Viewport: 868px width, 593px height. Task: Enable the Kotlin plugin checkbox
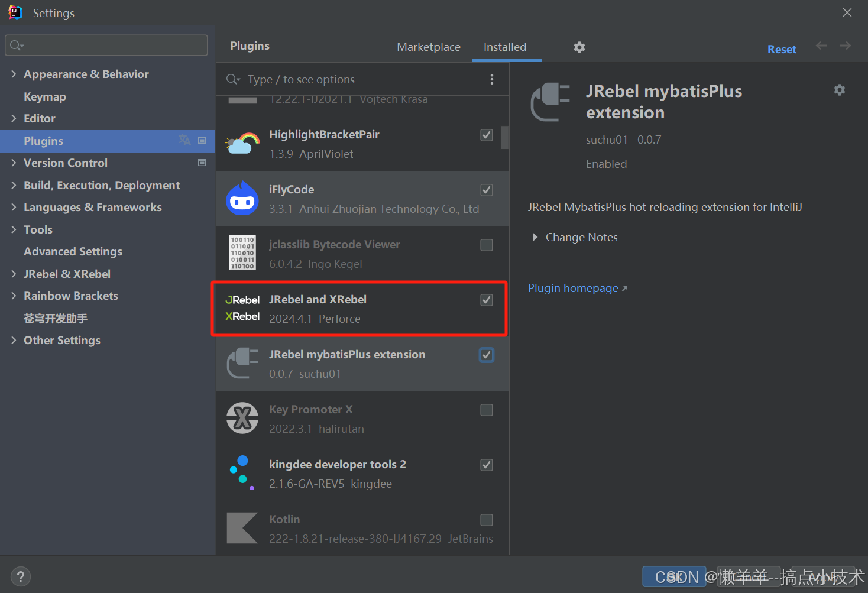(x=487, y=520)
